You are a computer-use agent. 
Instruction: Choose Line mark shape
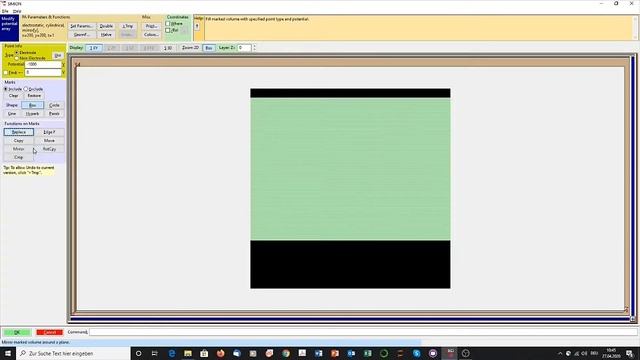[12, 114]
